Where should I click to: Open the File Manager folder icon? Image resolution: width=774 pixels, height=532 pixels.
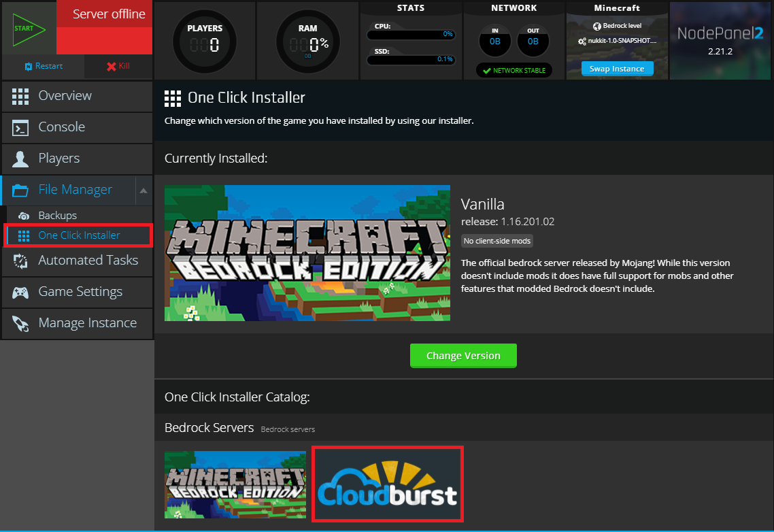coord(20,190)
